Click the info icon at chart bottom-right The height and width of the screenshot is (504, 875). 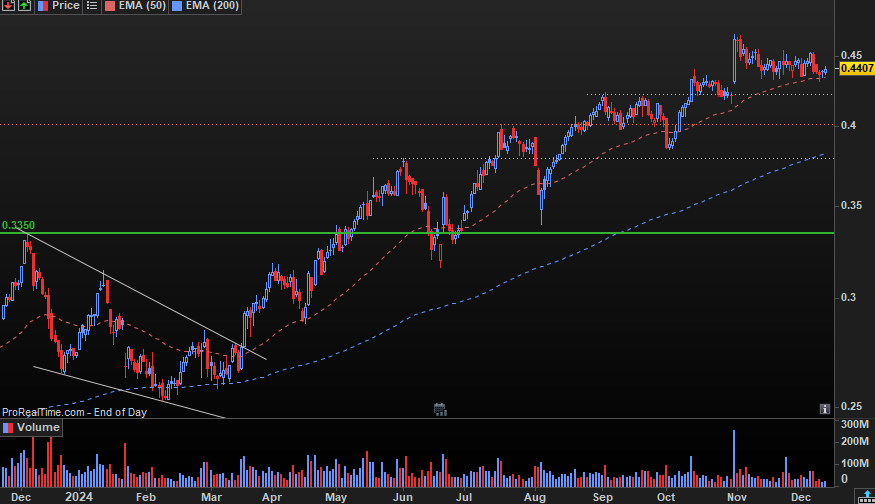(x=824, y=409)
